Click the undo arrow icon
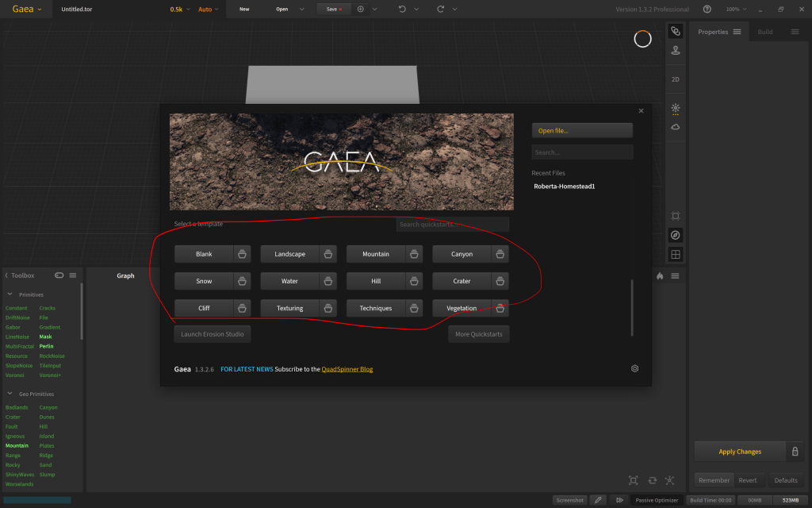The width and height of the screenshot is (812, 508). 402,10
